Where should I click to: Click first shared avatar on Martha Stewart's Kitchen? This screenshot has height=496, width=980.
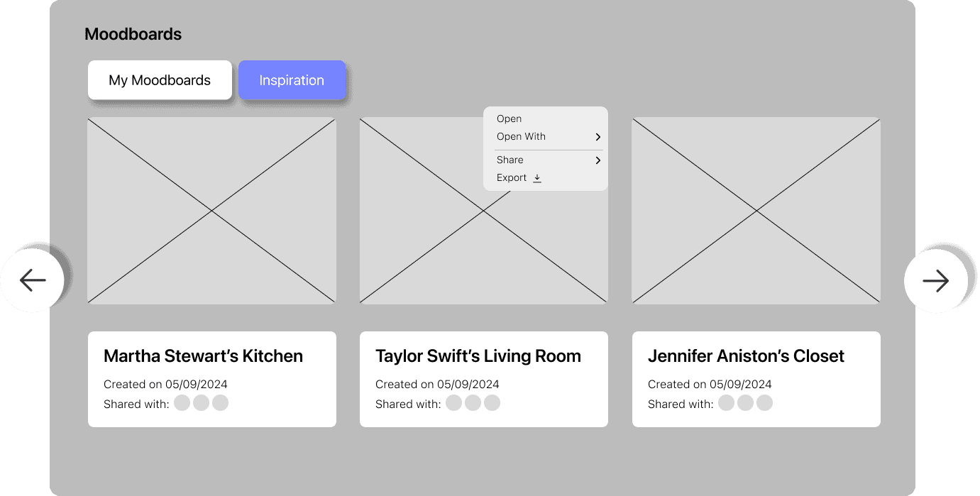point(182,403)
